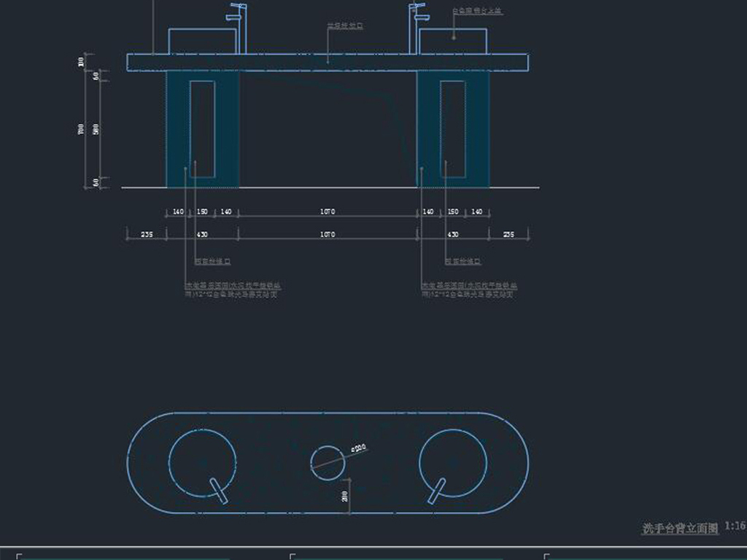Click the two-line note below the left pedestal
This screenshot has width=747, height=560.
(233, 290)
